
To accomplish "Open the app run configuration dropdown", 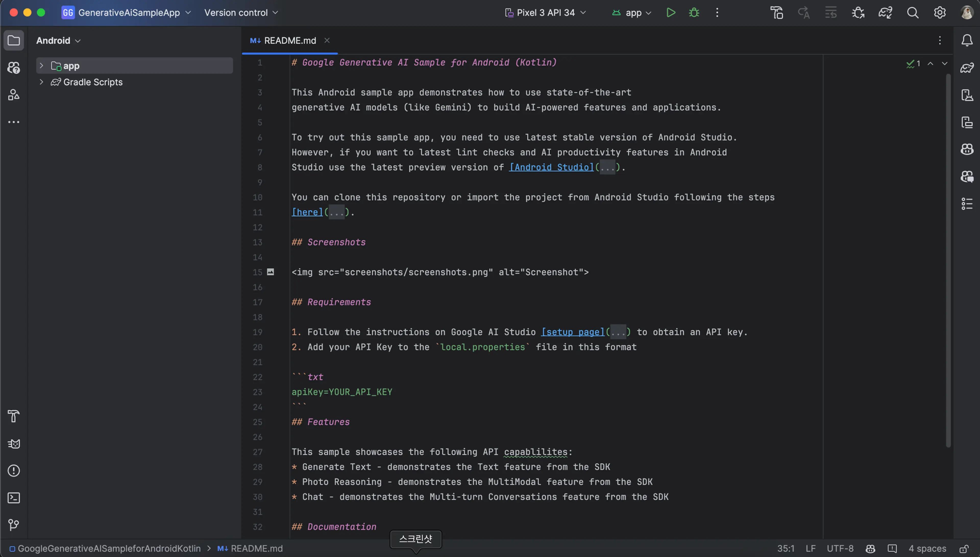I will (x=632, y=13).
